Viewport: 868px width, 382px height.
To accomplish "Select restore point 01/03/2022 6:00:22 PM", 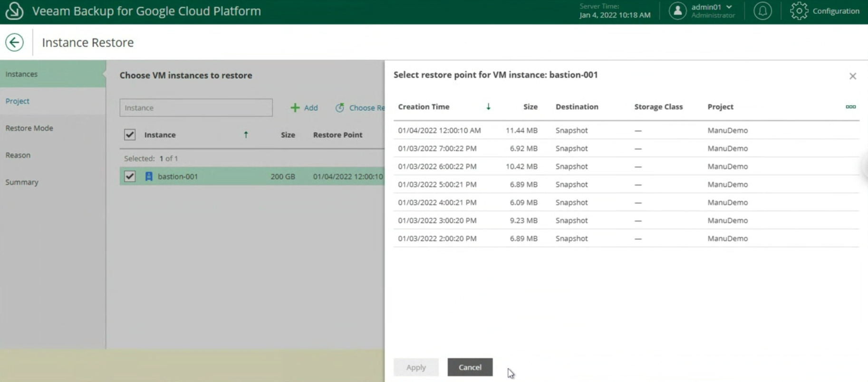I will click(x=626, y=166).
